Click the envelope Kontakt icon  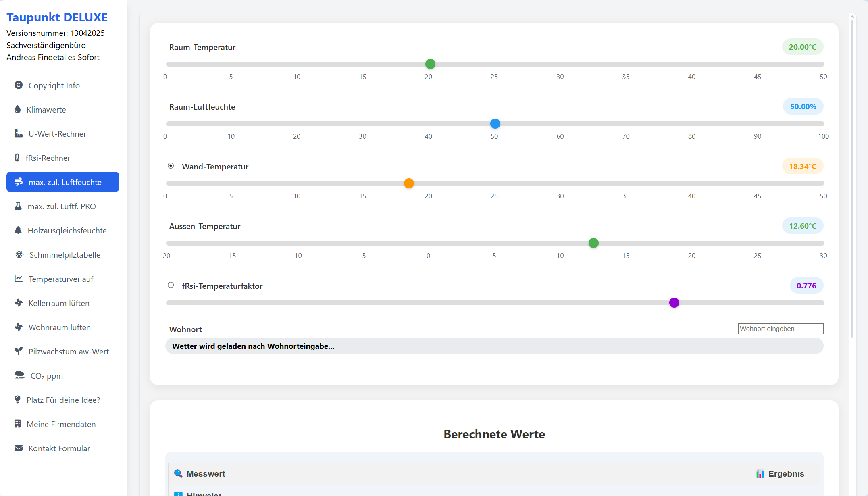19,448
